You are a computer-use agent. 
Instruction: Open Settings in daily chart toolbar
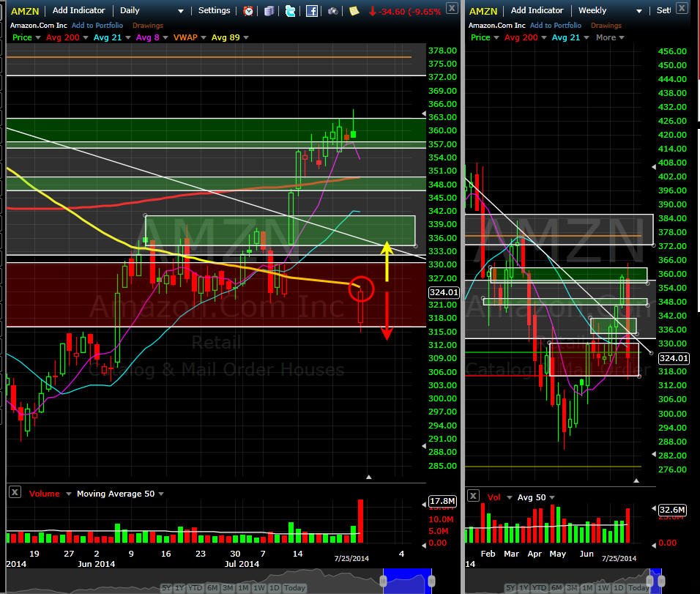point(215,10)
